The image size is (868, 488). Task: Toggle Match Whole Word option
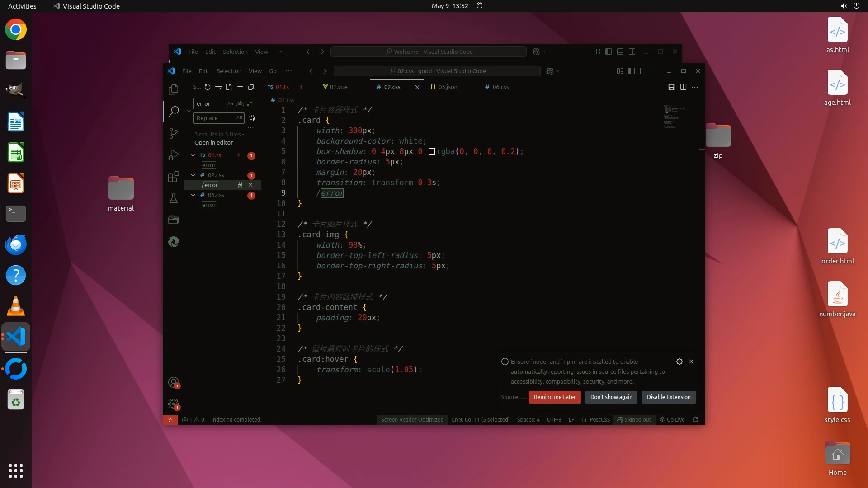[x=240, y=104]
